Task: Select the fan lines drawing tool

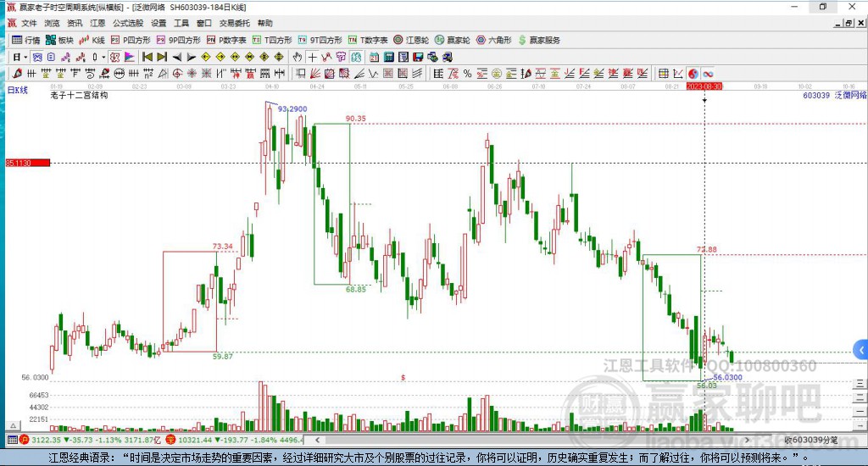Action: [315, 73]
